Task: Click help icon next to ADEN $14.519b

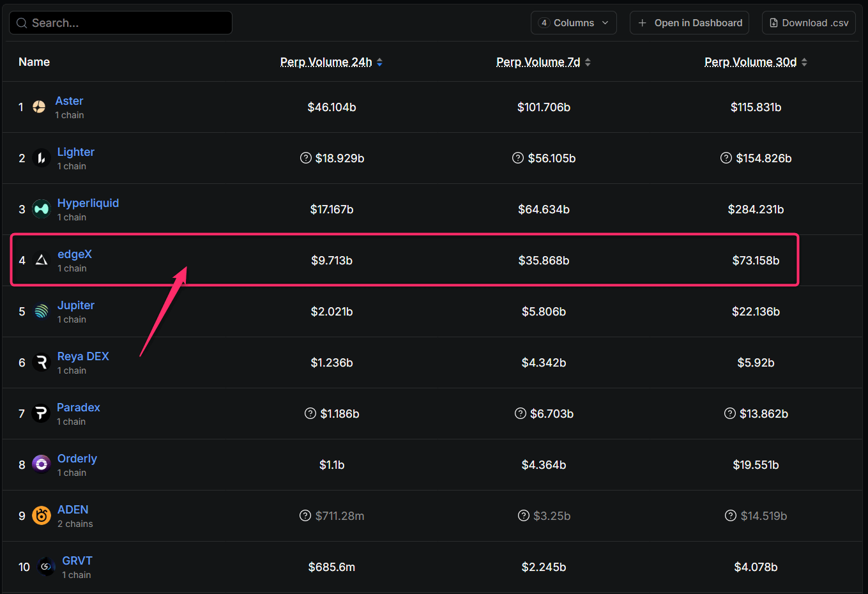Action: point(731,515)
